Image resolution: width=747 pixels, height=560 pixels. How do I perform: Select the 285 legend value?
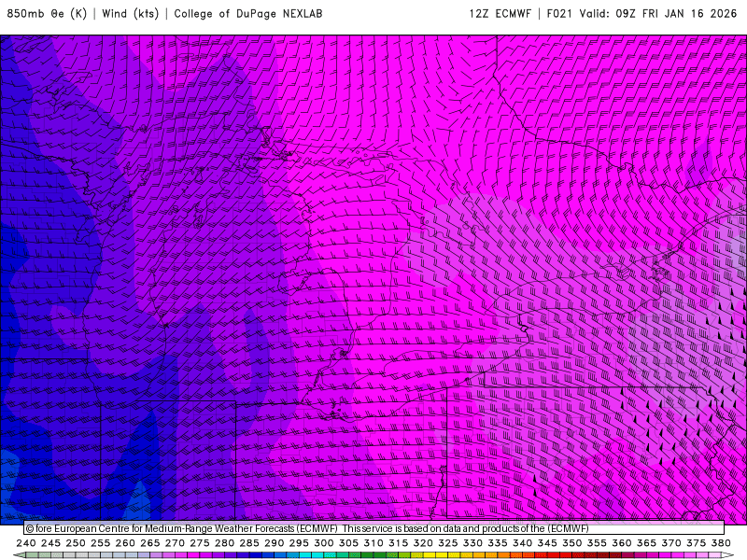tap(249, 543)
